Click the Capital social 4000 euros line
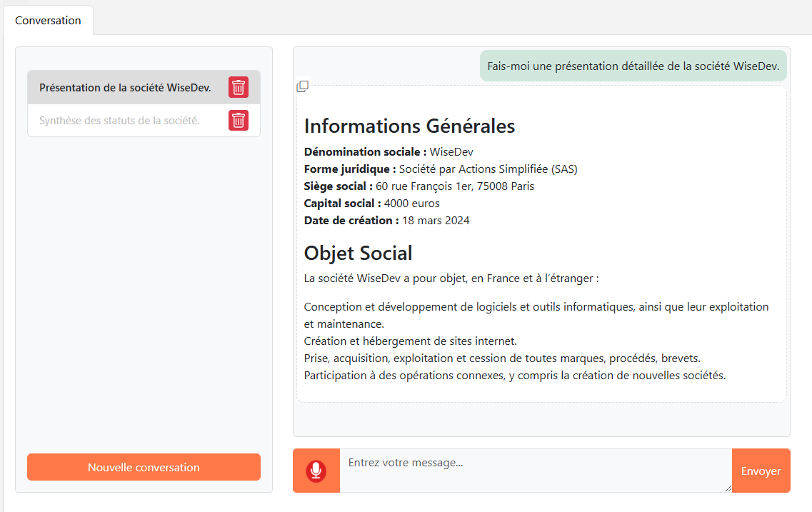 pyautogui.click(x=371, y=203)
